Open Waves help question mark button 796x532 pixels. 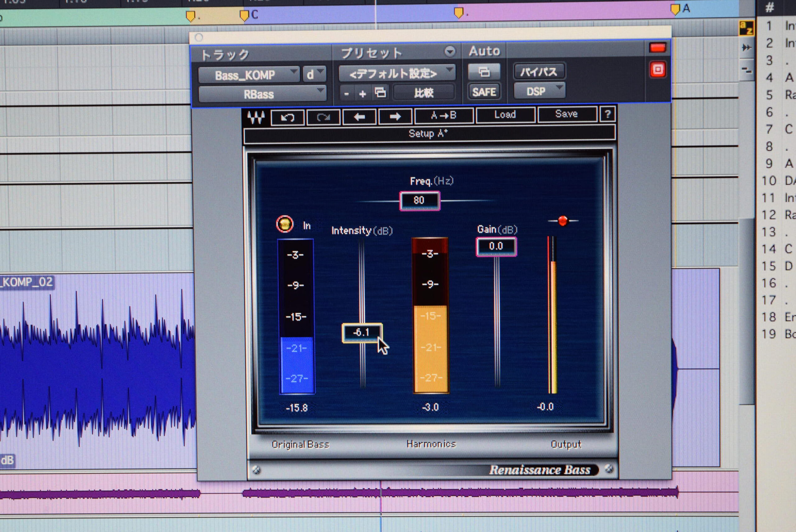click(x=607, y=114)
